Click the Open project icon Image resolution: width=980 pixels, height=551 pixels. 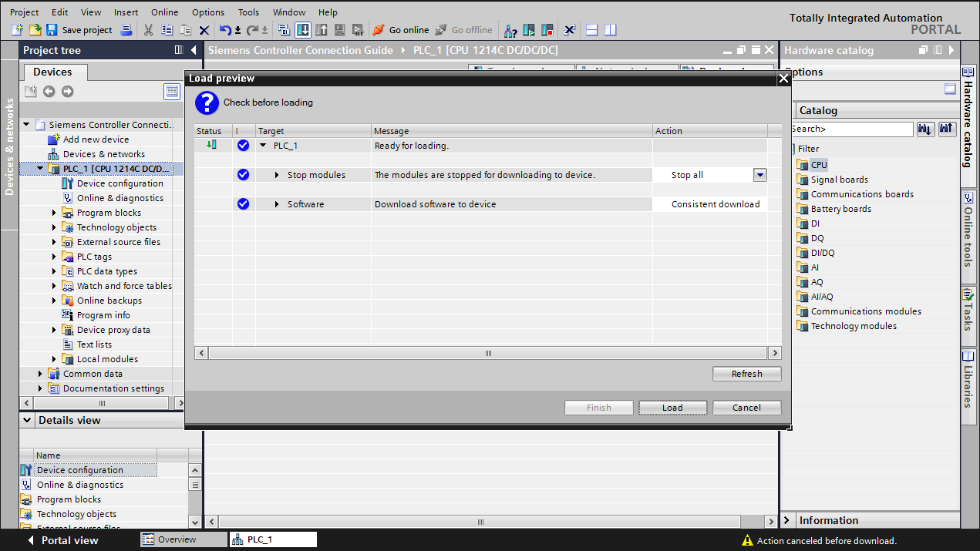pos(35,30)
